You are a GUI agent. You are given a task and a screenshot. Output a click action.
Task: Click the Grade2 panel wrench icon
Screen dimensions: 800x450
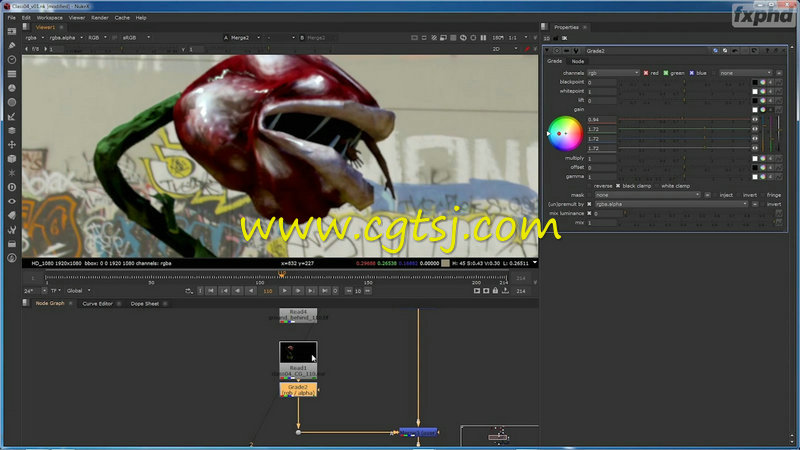tap(576, 51)
